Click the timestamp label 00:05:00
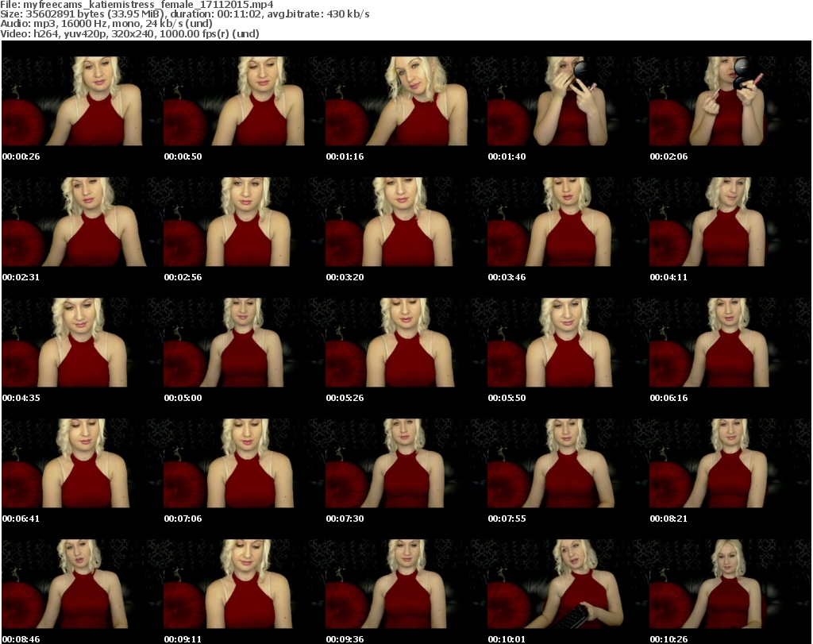Image resolution: width=813 pixels, height=644 pixels. 183,398
